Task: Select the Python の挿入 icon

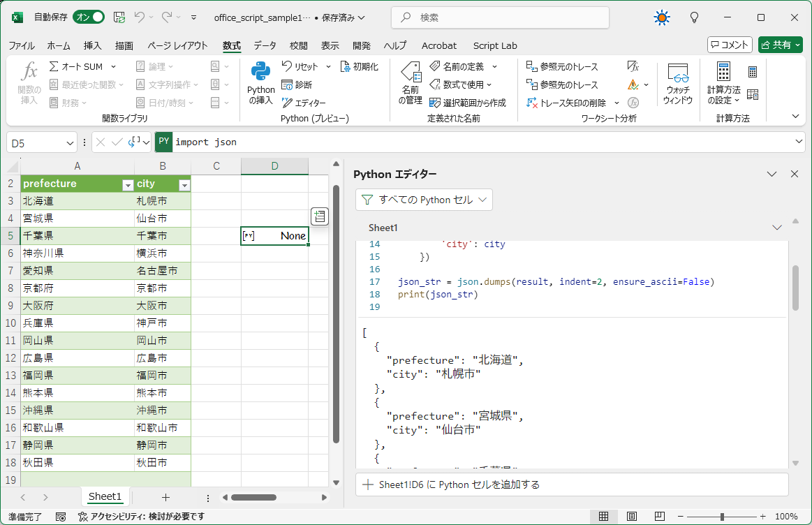Action: (260, 83)
